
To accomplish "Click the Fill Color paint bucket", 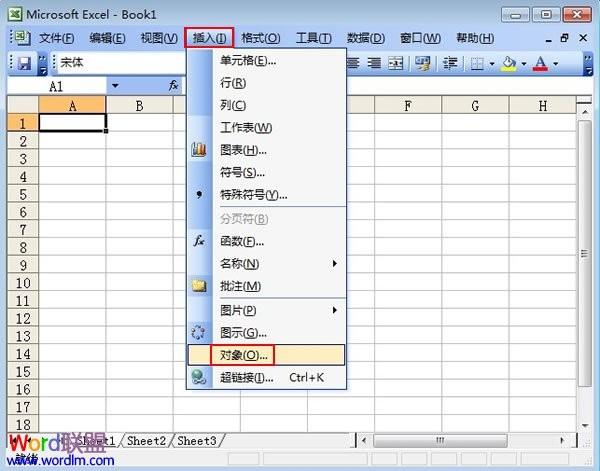I will [509, 63].
